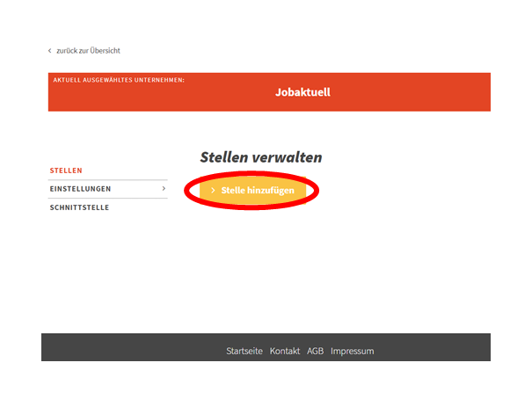The height and width of the screenshot is (399, 532).
Task: Click 'AKTUELL AUSGEWÄHLTES UNTERNEHMEN:' label
Action: pyautogui.click(x=119, y=80)
